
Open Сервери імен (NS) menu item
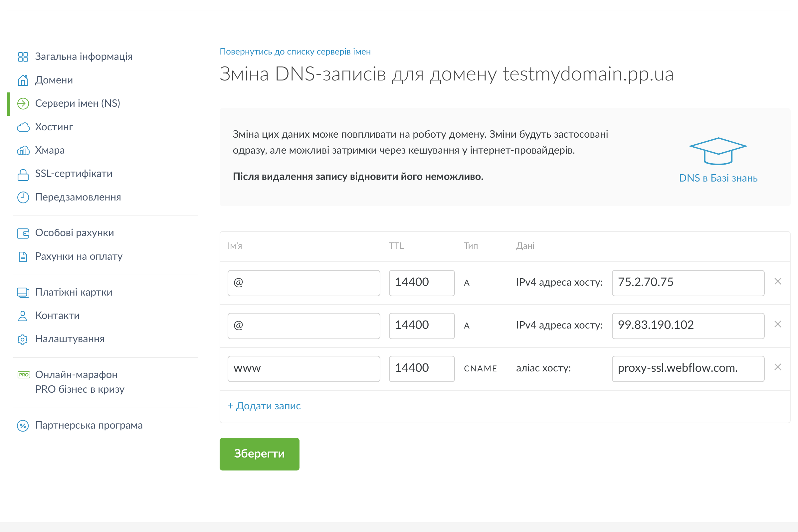78,103
